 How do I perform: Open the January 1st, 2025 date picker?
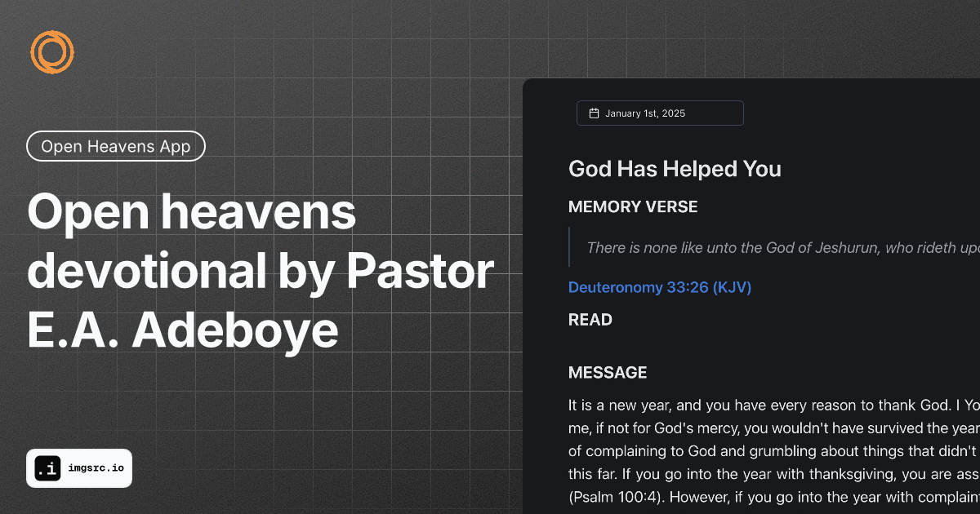(x=660, y=113)
